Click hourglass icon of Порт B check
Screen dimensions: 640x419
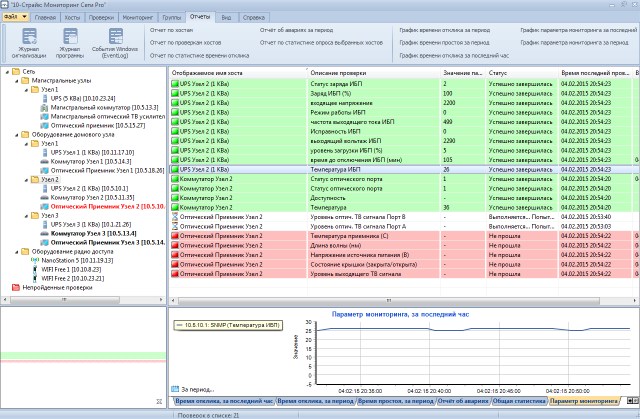tap(175, 217)
